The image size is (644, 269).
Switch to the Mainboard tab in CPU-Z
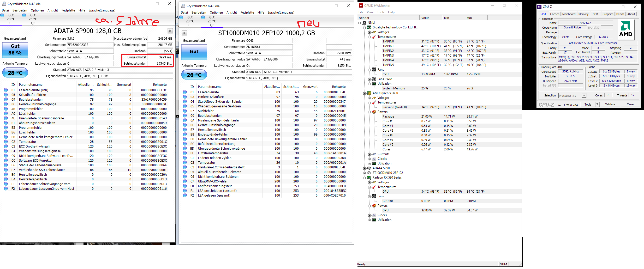(569, 14)
